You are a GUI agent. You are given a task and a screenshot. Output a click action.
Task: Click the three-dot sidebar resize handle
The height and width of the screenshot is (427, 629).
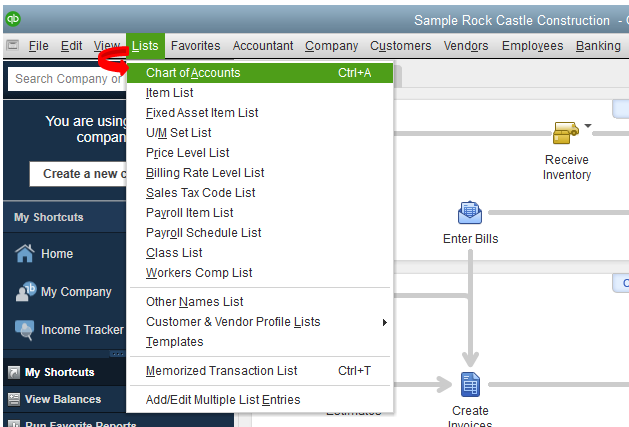[x=118, y=354]
